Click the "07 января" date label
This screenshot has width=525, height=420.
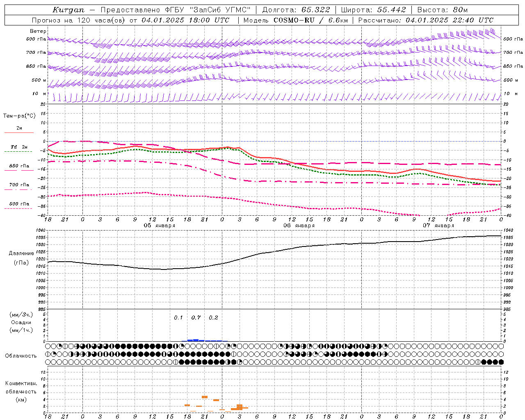pos(438,226)
